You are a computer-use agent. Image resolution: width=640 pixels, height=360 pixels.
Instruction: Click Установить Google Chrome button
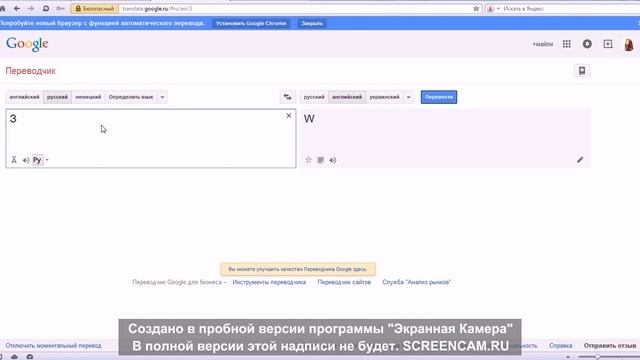pos(251,23)
